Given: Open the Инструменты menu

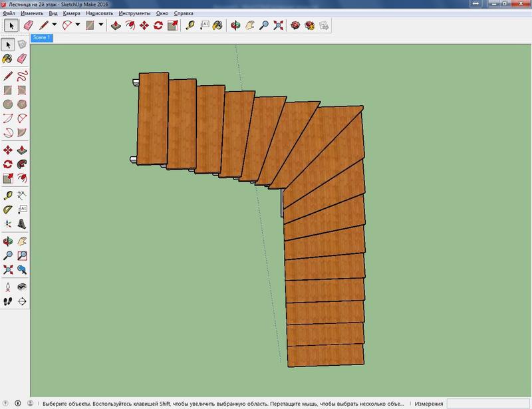Looking at the screenshot, I should (x=136, y=13).
